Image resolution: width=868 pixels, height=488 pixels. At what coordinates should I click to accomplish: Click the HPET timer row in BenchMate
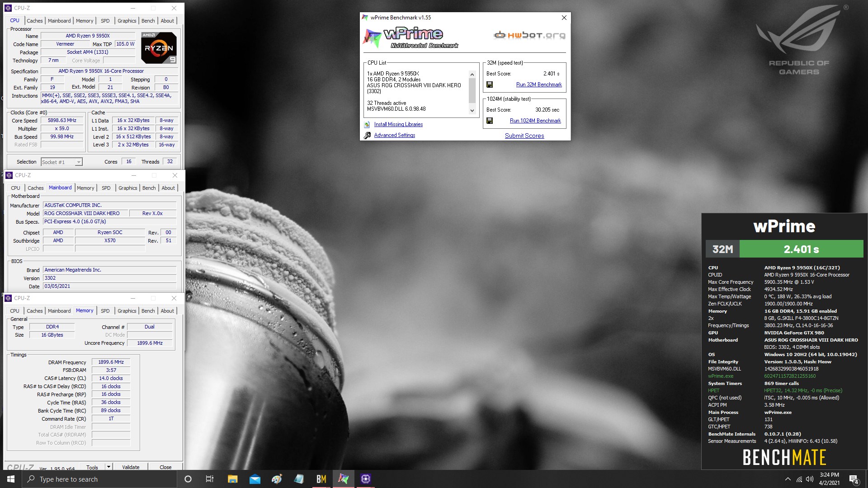point(775,390)
